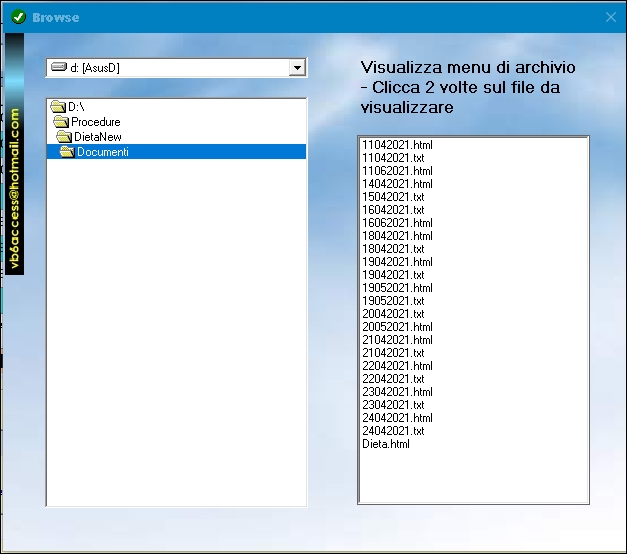Viewport: 627px width, 554px height.
Task: Select file 24042021.html
Action: (397, 418)
